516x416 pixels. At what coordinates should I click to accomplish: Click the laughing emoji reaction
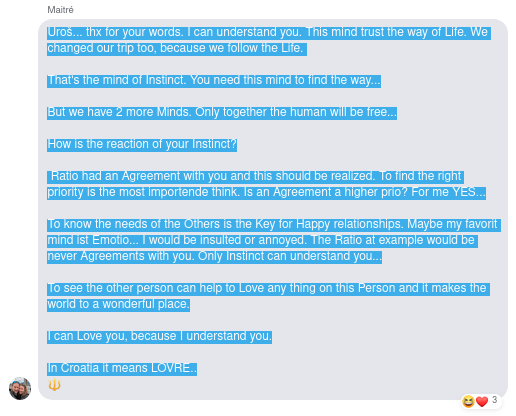coord(468,401)
